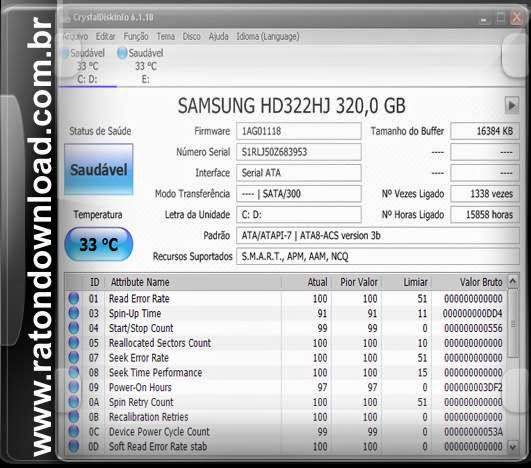Go to next disk with arrow button
The height and width of the screenshot is (468, 531).
(512, 105)
